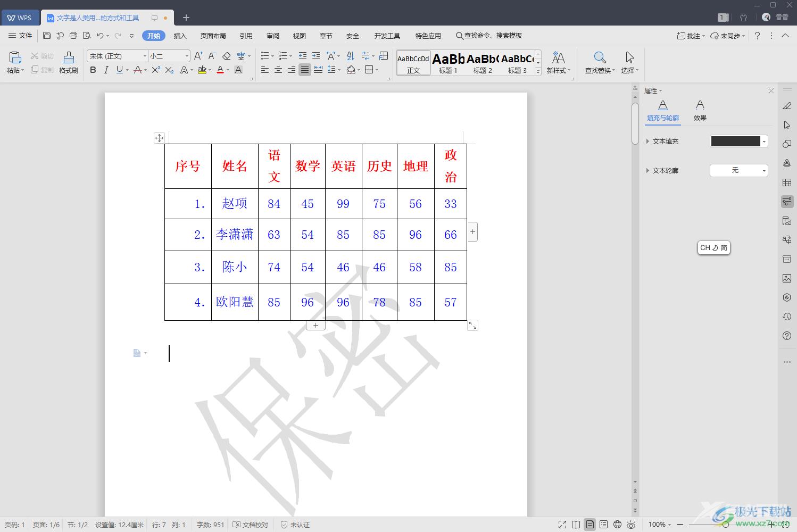Align text right
The image size is (797, 532).
pos(292,70)
